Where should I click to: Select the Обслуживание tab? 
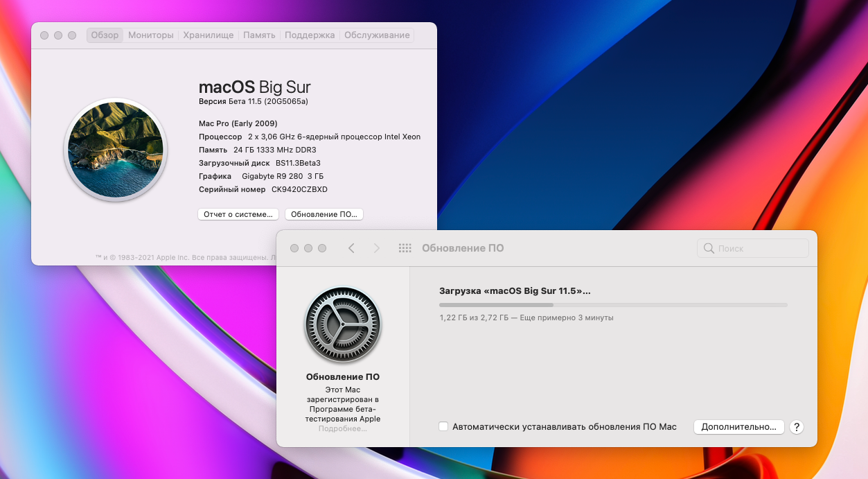(377, 35)
